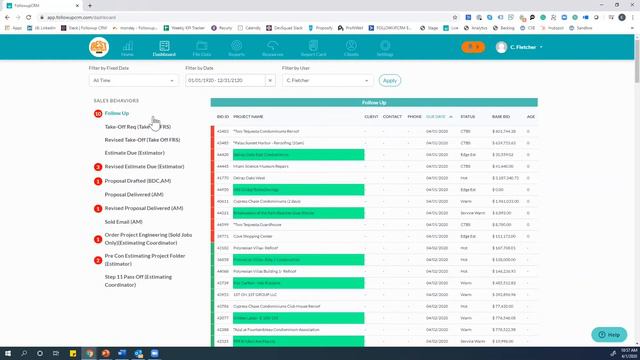Viewport: 640px width, 360px height.
Task: Select Step 11 Pass Off item
Action: pyautogui.click(x=138, y=281)
